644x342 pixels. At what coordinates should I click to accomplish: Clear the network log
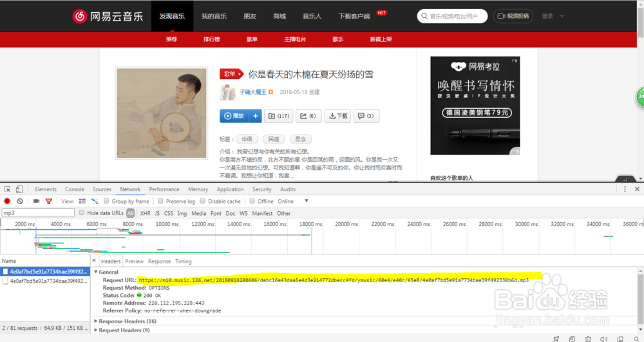20,201
